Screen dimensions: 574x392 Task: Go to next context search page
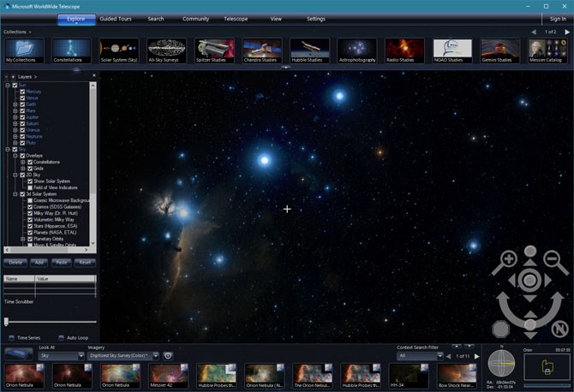[476, 356]
